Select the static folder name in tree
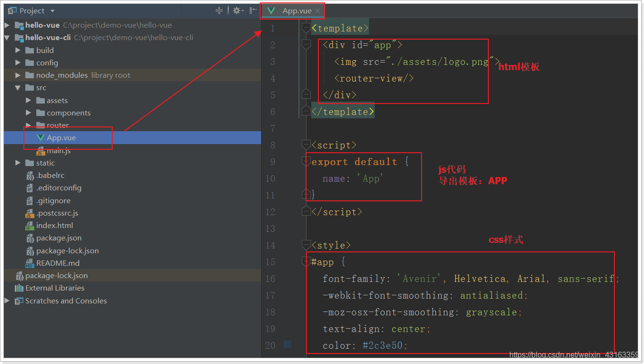The image size is (644, 364). (45, 163)
